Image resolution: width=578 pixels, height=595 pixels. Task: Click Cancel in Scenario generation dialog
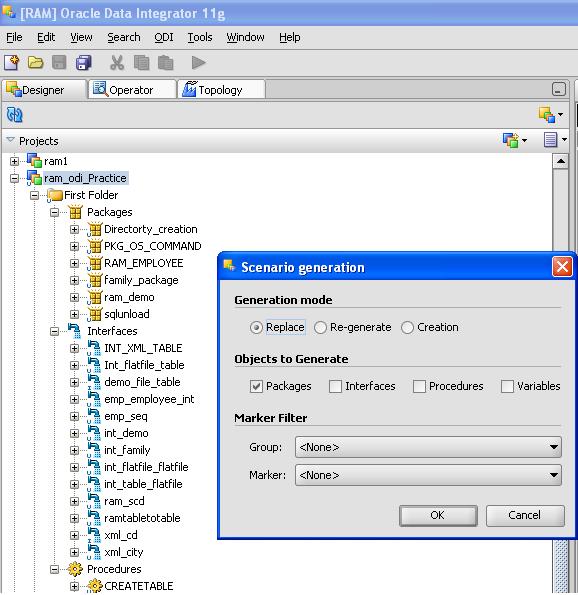coord(525,515)
